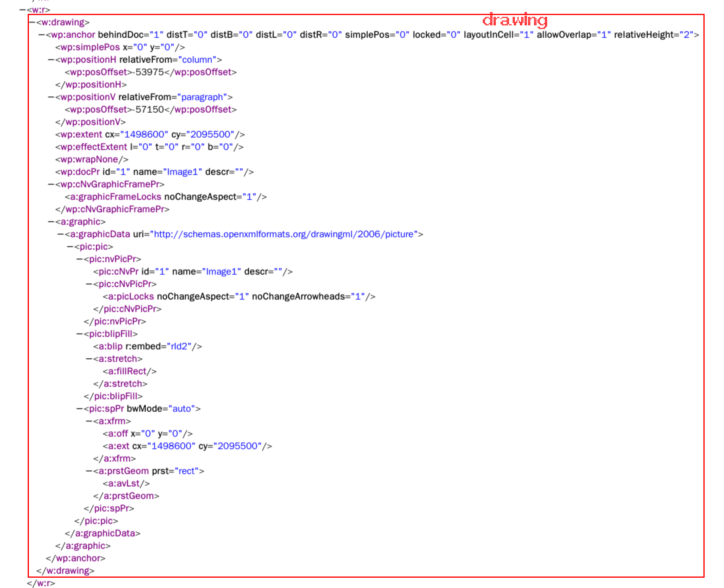The image size is (724, 588).
Task: Collapse the wp:cNvGraphicFramePr node
Action: click(x=51, y=184)
